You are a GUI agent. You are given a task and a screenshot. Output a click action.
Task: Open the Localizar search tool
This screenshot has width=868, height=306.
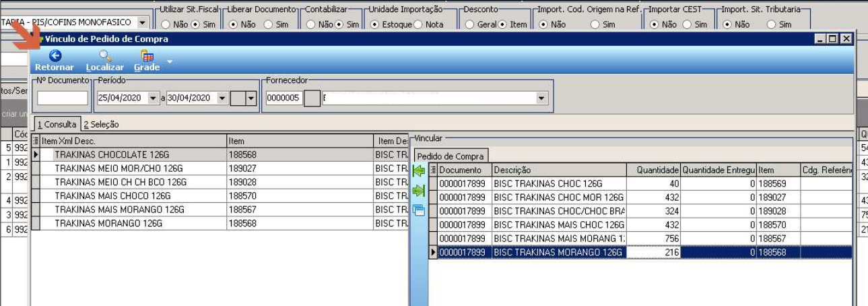pyautogui.click(x=105, y=60)
